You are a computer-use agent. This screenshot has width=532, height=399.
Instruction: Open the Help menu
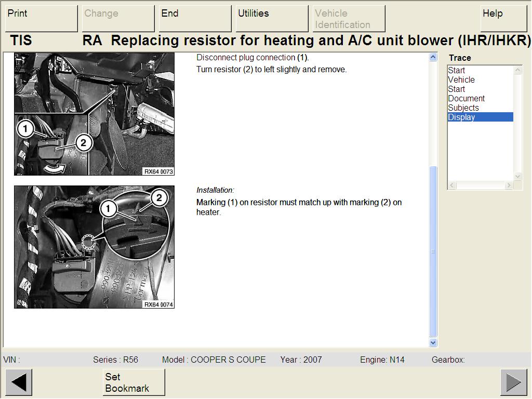click(503, 19)
